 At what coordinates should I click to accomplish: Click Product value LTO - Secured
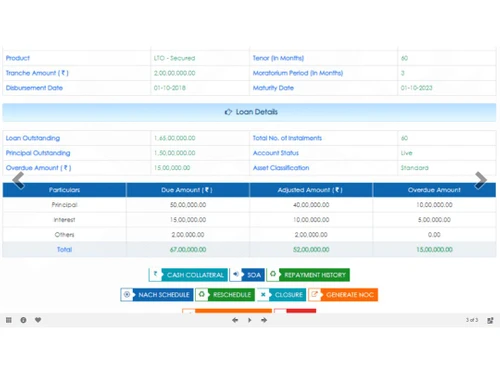pyautogui.click(x=174, y=58)
